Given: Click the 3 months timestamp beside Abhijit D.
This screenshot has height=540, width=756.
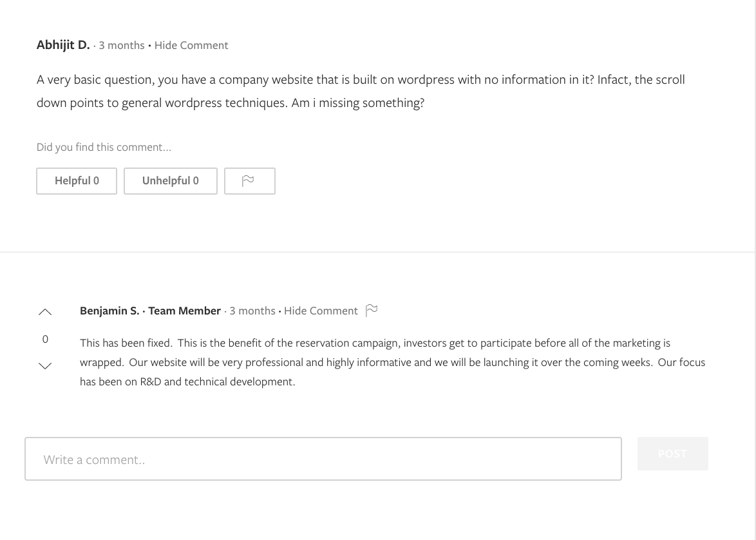Looking at the screenshot, I should (x=122, y=45).
